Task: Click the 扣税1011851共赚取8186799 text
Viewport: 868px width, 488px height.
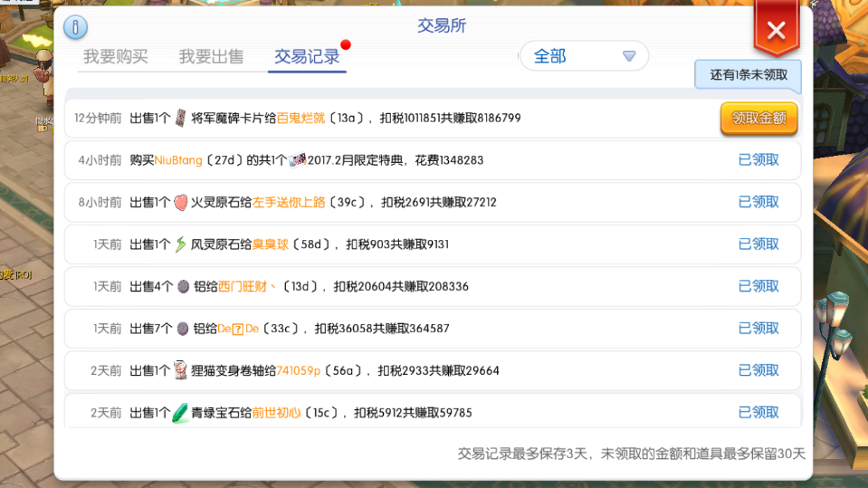Action: tap(451, 118)
